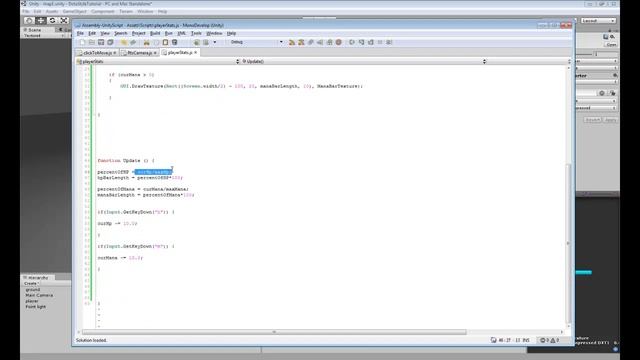Image resolution: width=640 pixels, height=360 pixels.
Task: Open the Component menu in Unity
Action: click(x=102, y=11)
